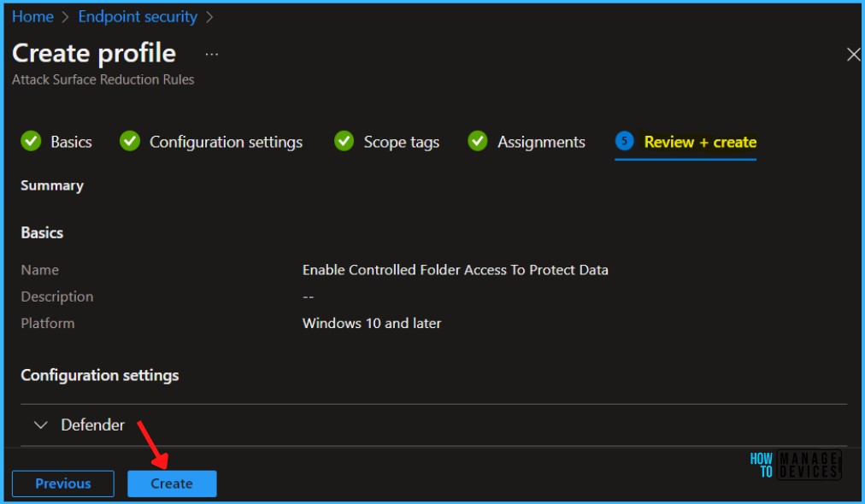Click the Scope tags green checkmark icon

tap(344, 142)
